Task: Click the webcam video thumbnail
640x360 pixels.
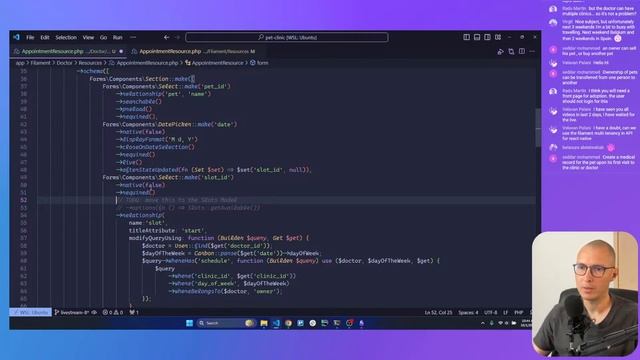Action: [x=584, y=294]
